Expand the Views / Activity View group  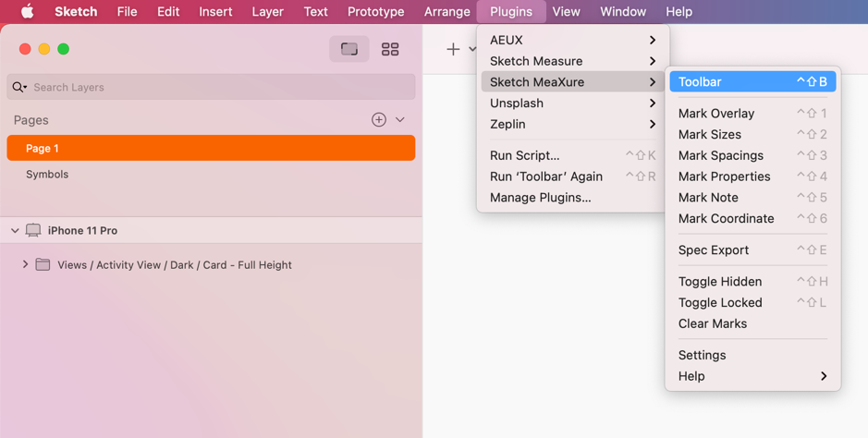click(25, 265)
